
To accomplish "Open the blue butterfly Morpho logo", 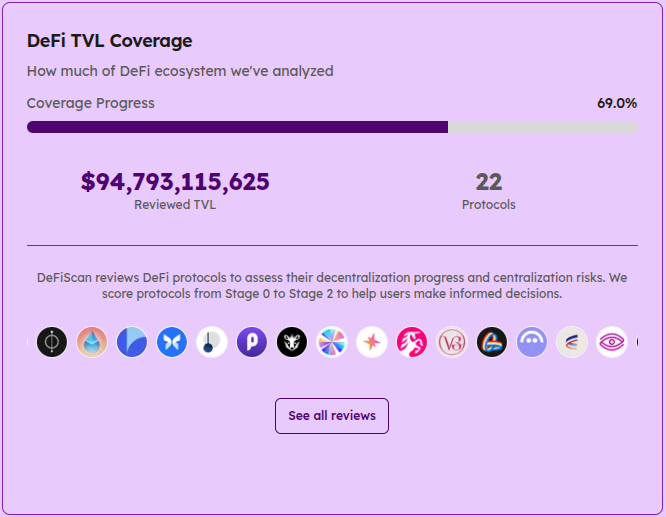I will [x=172, y=342].
